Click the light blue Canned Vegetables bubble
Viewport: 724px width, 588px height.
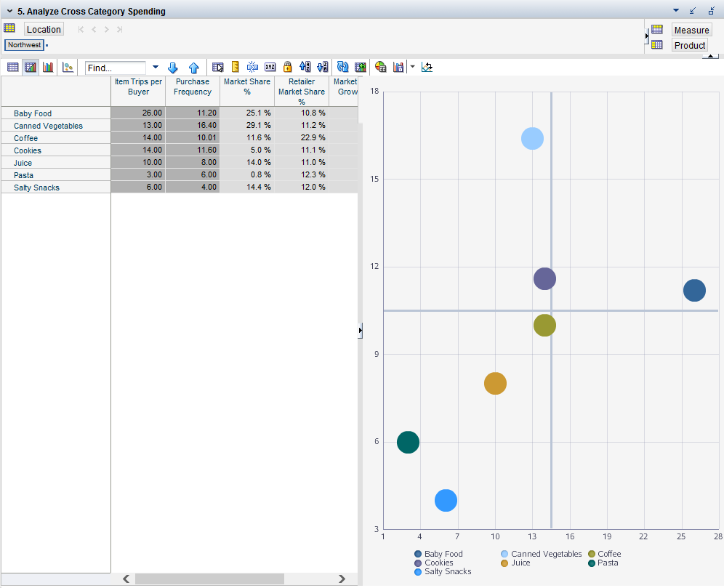point(532,139)
